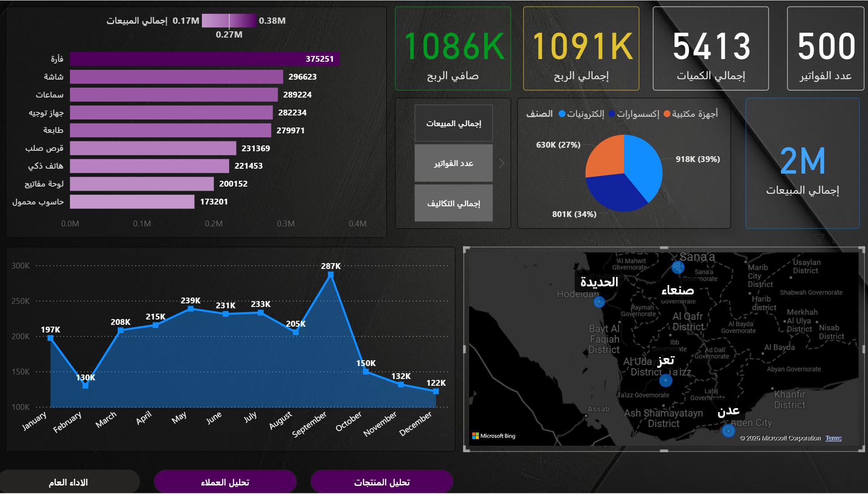Select the July 233K data point
Viewport: 868px width, 494px height.
[261, 313]
